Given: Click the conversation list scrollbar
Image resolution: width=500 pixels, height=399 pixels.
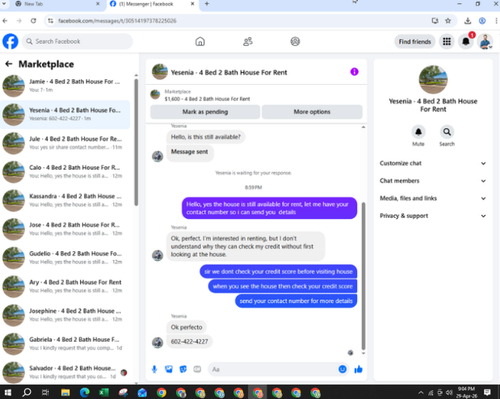Looking at the screenshot, I should [x=136, y=142].
